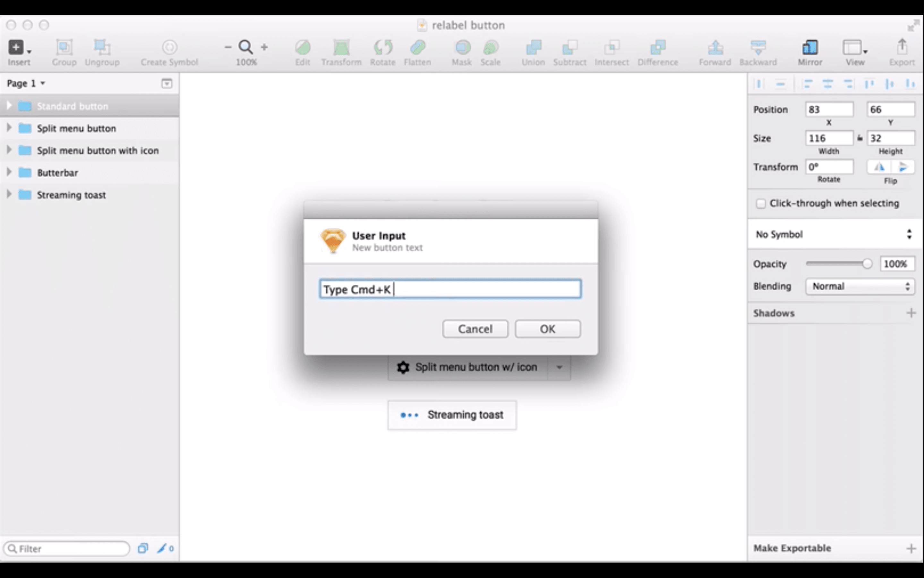This screenshot has height=578, width=924.
Task: Apply the Subtract boolean operation
Action: (570, 48)
